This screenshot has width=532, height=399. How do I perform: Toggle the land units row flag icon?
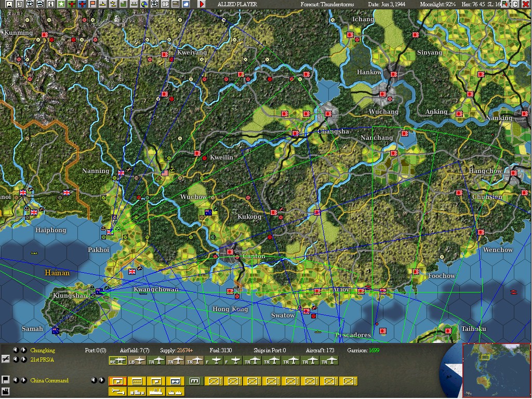5,380
